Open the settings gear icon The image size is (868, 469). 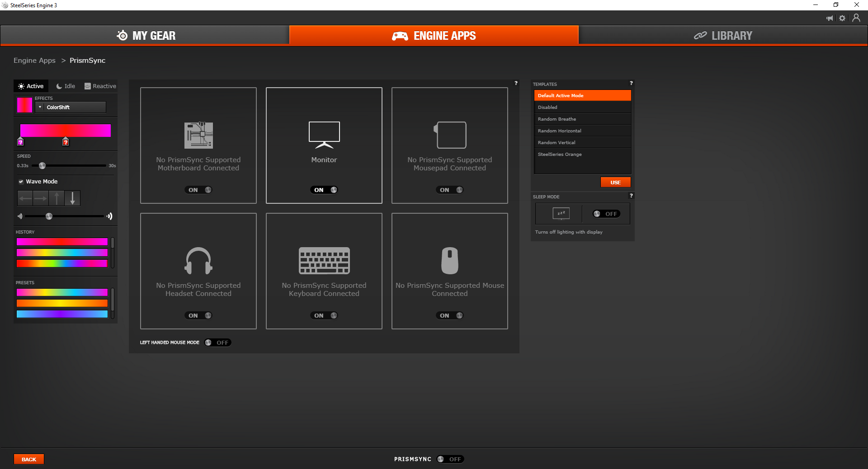click(842, 18)
